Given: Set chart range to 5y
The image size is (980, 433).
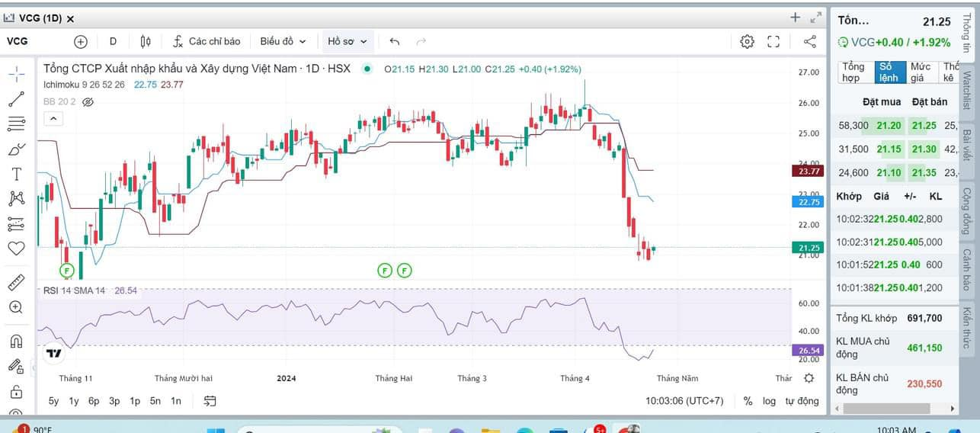Looking at the screenshot, I should click(x=53, y=400).
